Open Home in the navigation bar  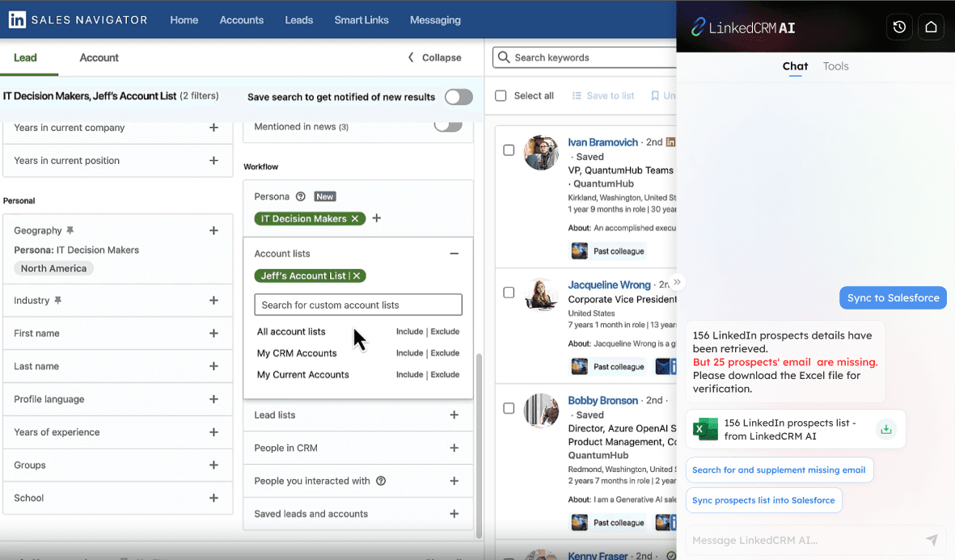coord(184,20)
